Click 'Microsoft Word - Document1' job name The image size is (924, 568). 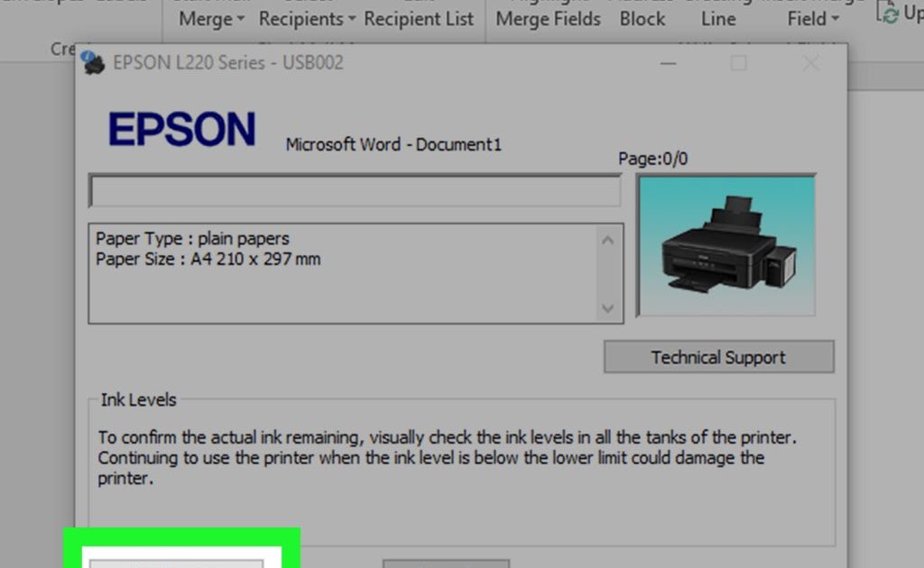[393, 145]
